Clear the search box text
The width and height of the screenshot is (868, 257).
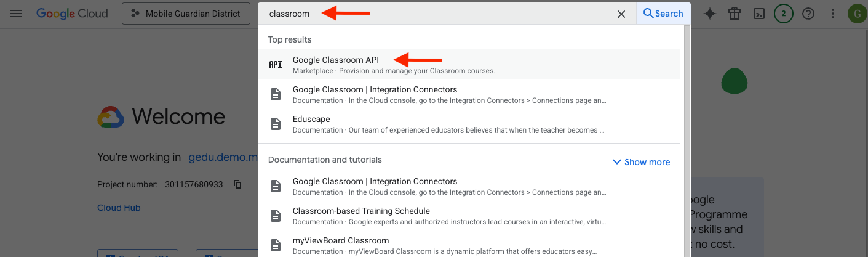point(621,14)
